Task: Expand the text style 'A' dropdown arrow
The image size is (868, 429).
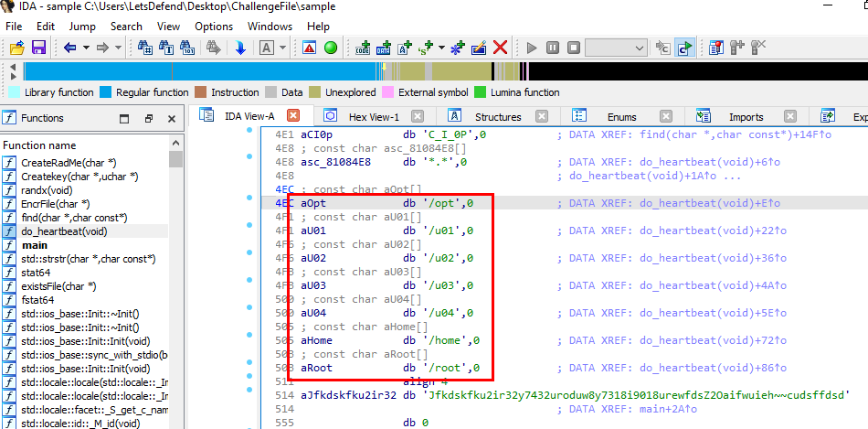Action: pyautogui.click(x=283, y=48)
